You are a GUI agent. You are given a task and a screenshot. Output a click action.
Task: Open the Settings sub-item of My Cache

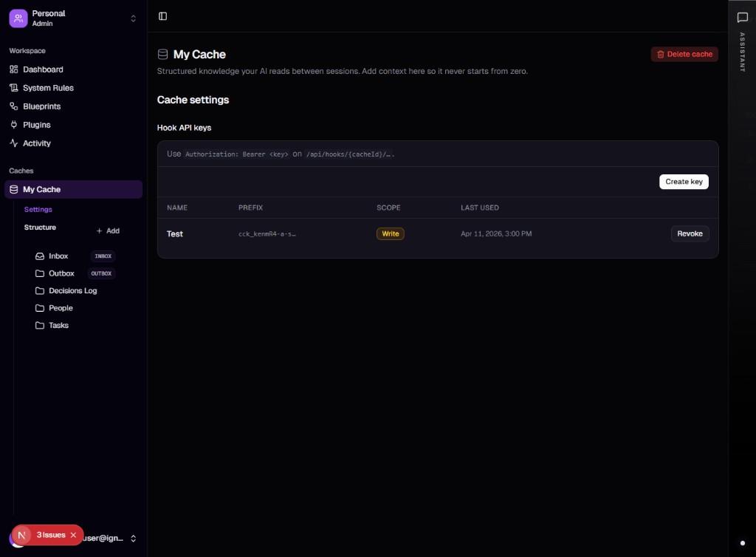click(38, 209)
